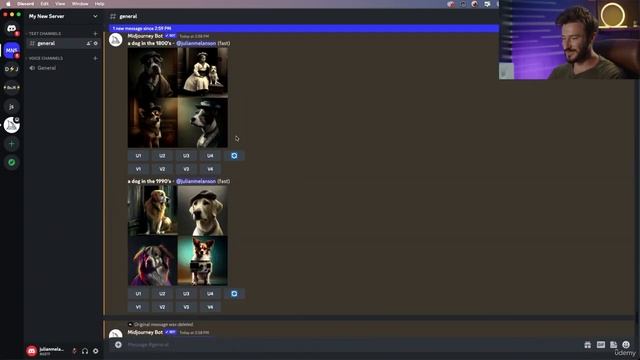Open Apple menu in menu bar
This screenshot has height=360, width=640.
(x=8, y=4)
